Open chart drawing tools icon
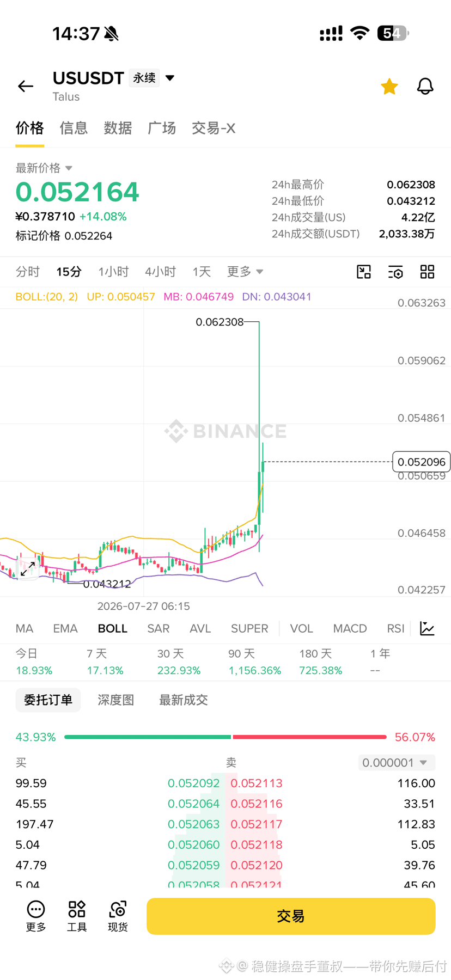This screenshot has width=451, height=980. pos(364,272)
